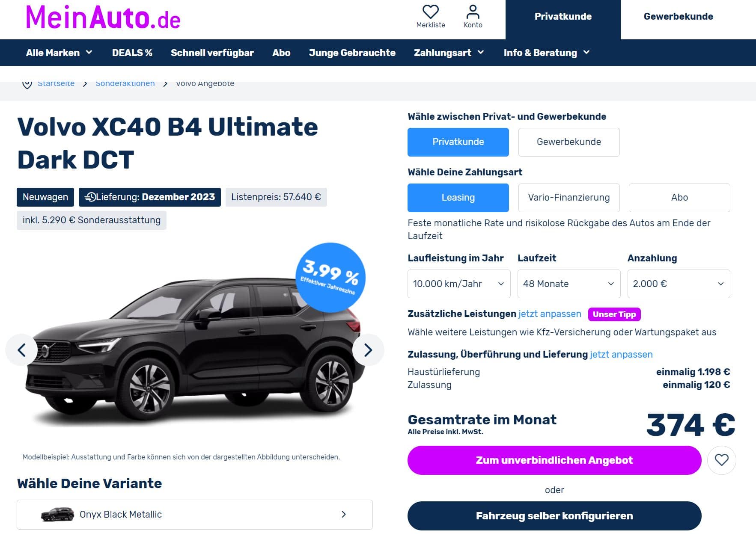
Task: Switch to the Gewerbekunde header tab
Action: 678,17
